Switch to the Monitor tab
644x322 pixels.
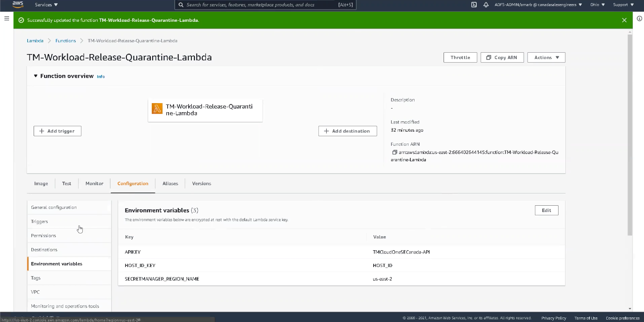95,183
